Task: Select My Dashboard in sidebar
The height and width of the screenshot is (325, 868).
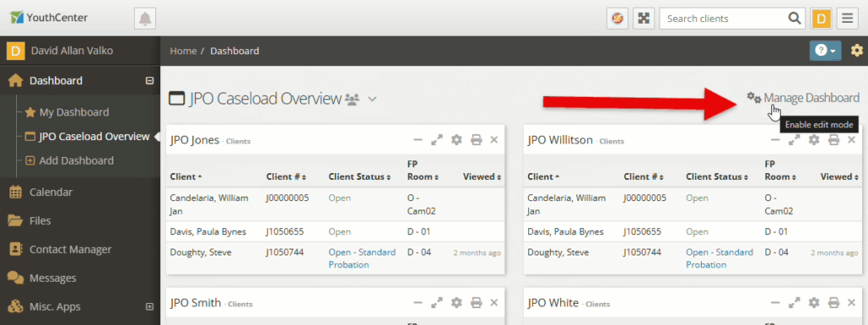Action: coord(75,112)
